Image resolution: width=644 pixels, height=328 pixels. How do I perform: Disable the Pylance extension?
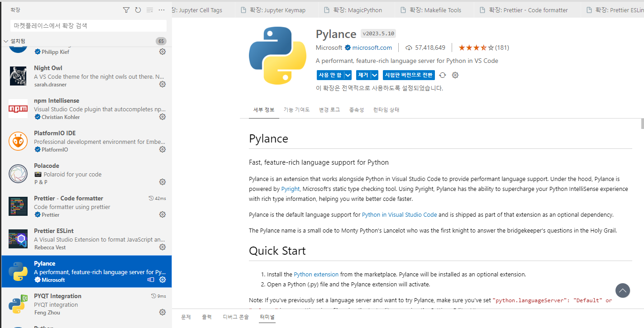[330, 75]
